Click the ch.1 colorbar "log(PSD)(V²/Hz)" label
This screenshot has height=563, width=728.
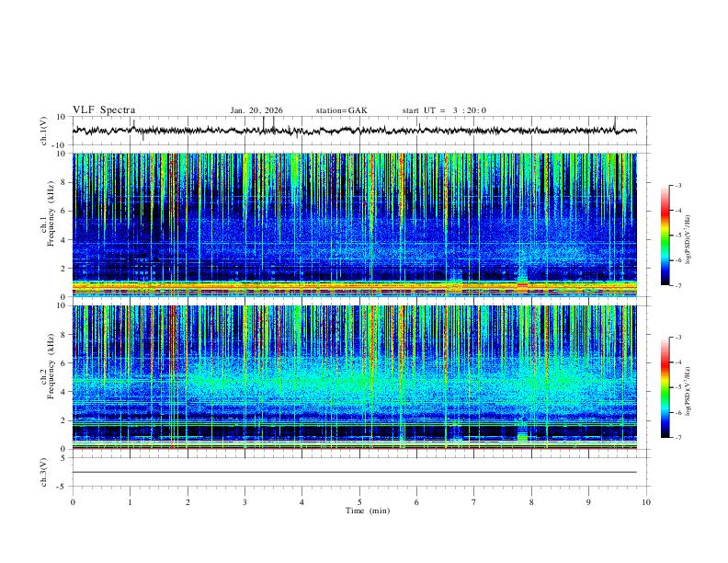688,240
